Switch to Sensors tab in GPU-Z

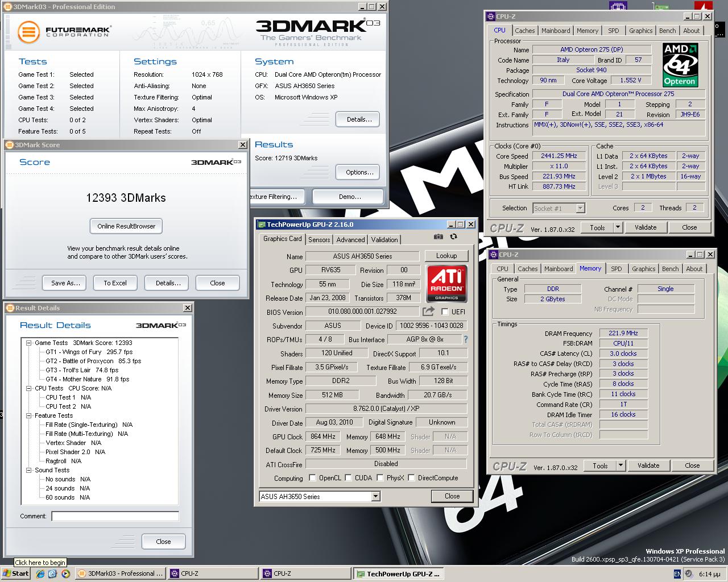point(319,240)
